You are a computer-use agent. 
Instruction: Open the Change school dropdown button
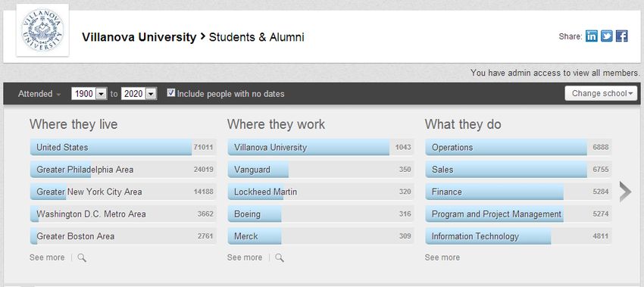point(601,93)
